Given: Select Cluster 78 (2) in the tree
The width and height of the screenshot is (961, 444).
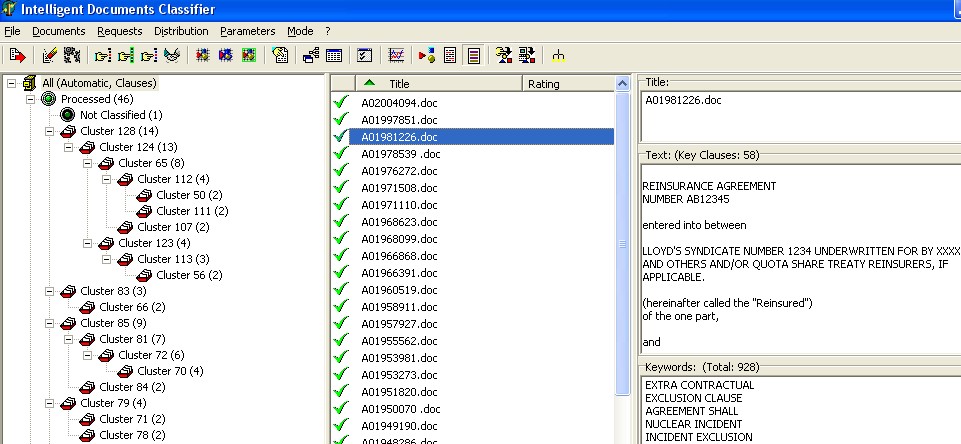Looking at the screenshot, I should (132, 435).
